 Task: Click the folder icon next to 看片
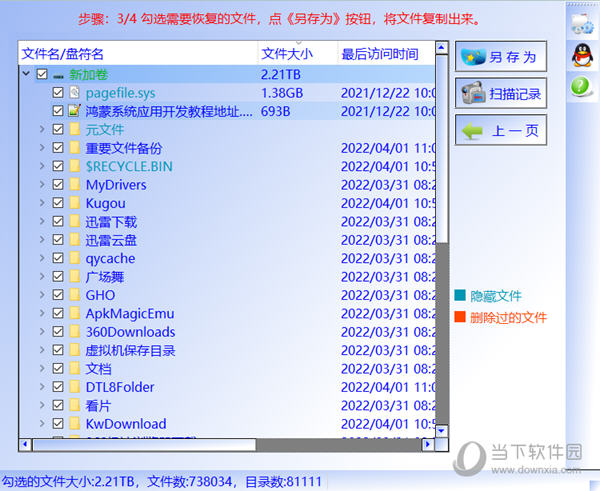pos(74,405)
